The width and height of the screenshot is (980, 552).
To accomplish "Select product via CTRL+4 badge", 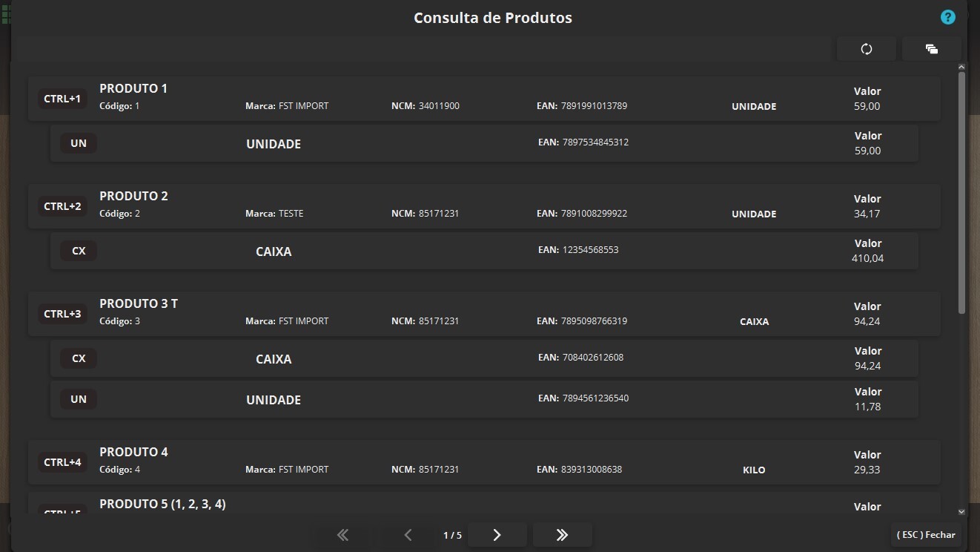I will [62, 462].
